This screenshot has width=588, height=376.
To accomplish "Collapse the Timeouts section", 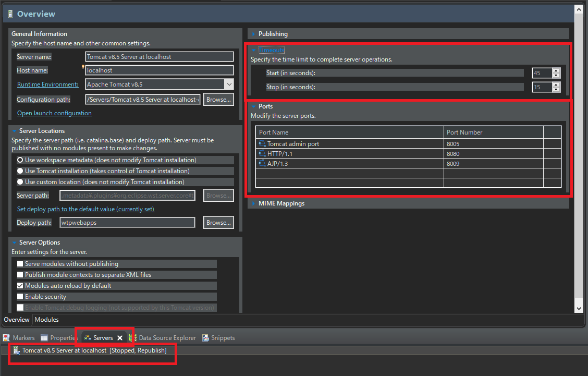I will pyautogui.click(x=253, y=50).
